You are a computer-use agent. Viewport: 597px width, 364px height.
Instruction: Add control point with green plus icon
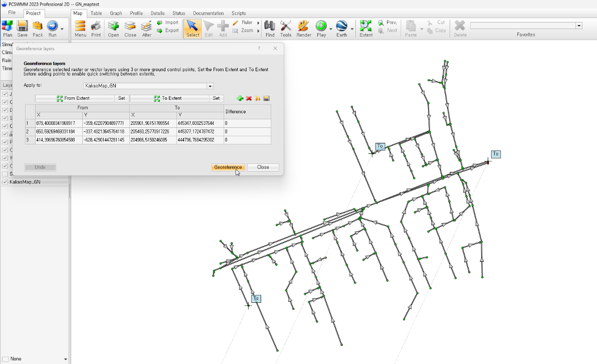(240, 98)
